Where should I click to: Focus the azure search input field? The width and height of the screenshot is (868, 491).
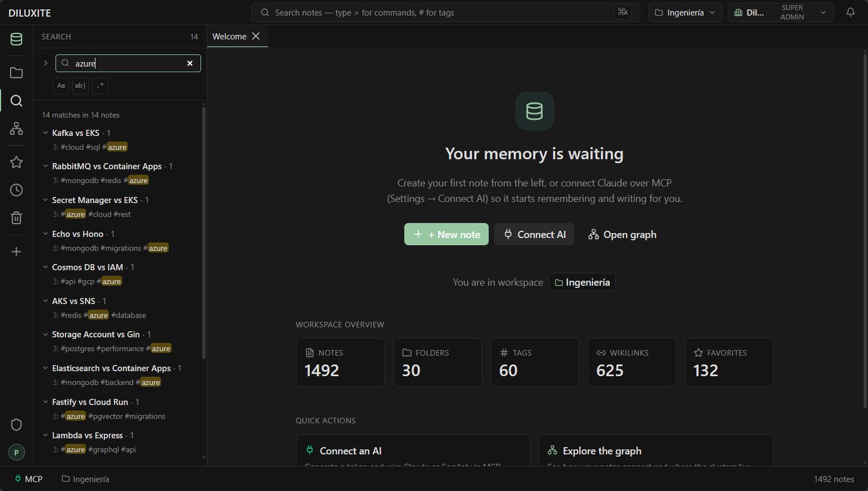tap(128, 63)
